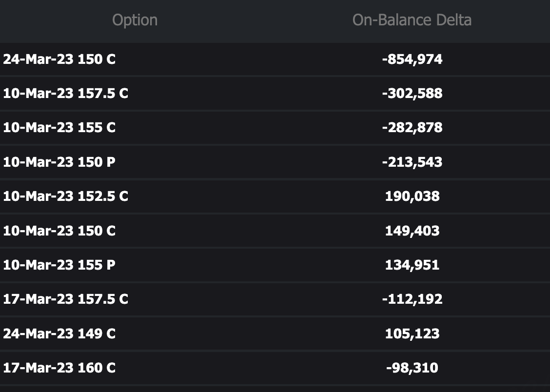Select the -282,878 delta cell
Viewport: 550px width, 392px height.
412,127
